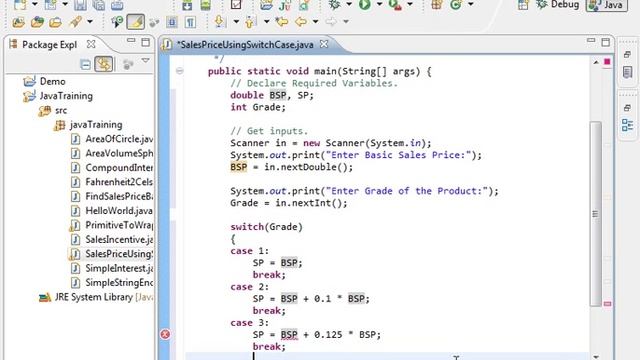Click the greyed Forward navigation arrow

point(331,22)
